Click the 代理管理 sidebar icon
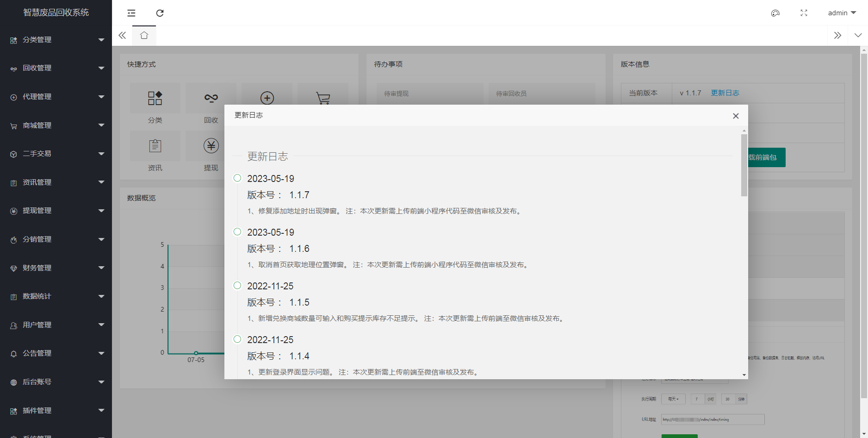The width and height of the screenshot is (868, 438). (13, 97)
